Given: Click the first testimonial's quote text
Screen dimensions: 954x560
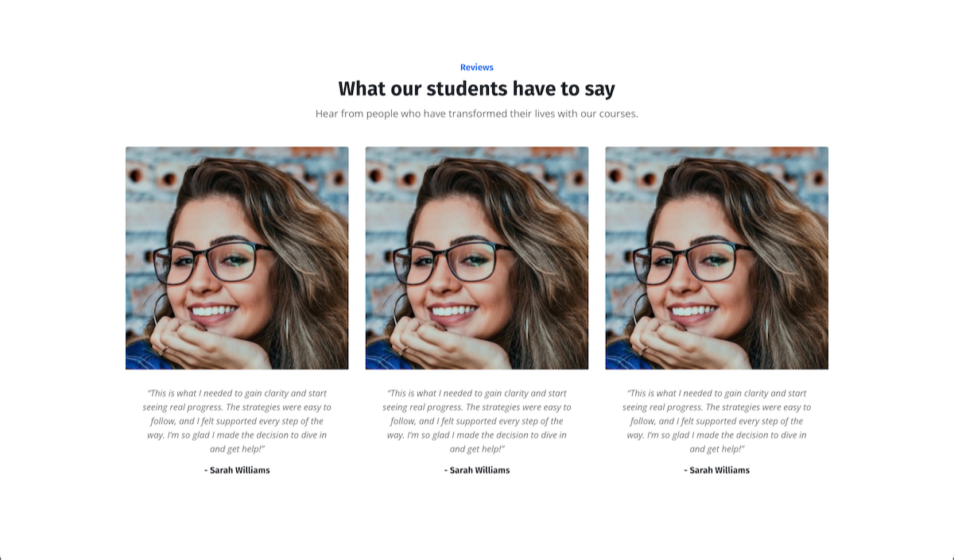Looking at the screenshot, I should (x=237, y=421).
